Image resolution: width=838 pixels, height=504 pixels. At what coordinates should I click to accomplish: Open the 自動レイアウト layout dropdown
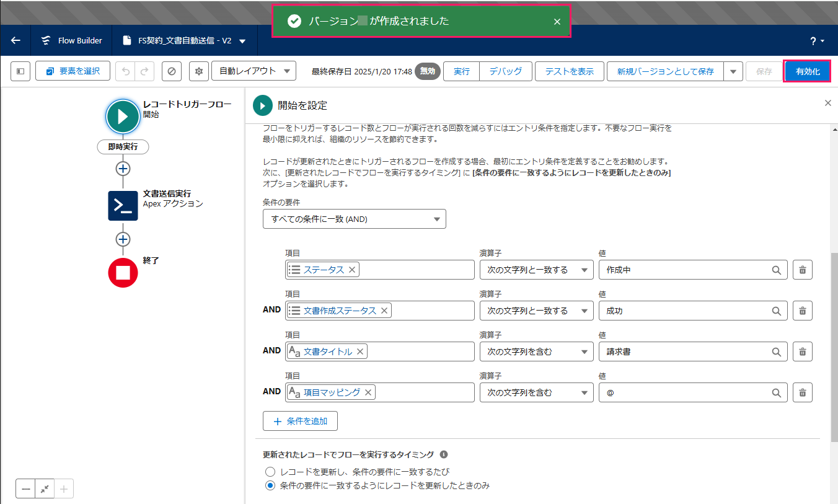coord(254,71)
